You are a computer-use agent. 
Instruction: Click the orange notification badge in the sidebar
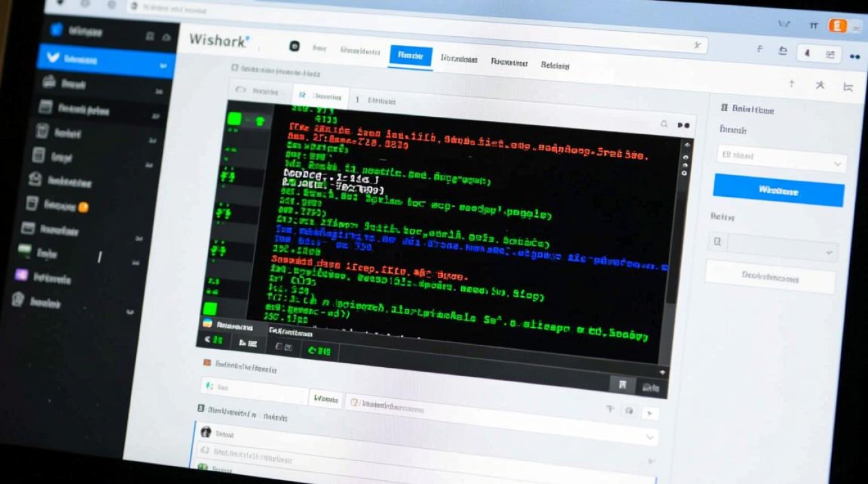(84, 208)
